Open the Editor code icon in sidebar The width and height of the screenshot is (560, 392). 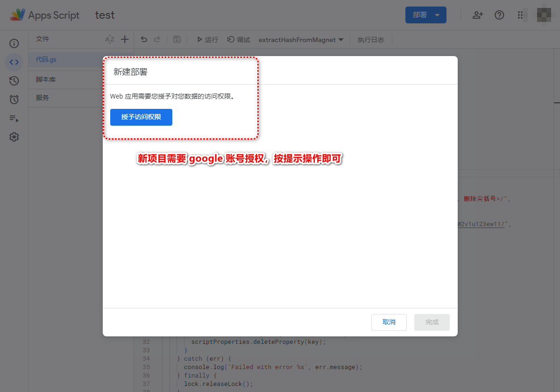14,62
